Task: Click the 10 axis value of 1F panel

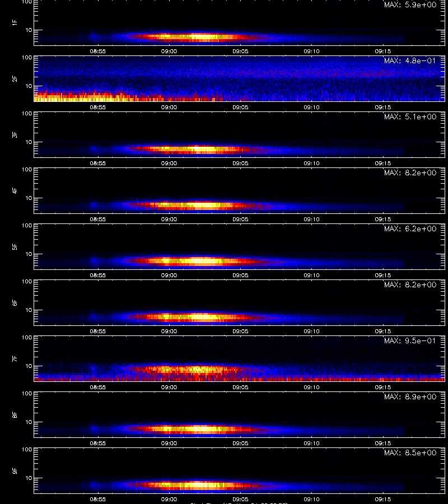Action: coord(29,30)
